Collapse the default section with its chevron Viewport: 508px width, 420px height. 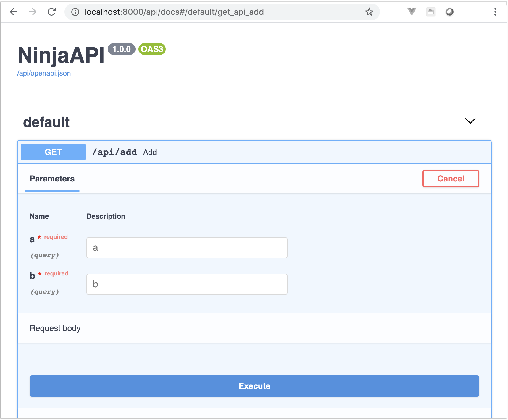tap(470, 121)
